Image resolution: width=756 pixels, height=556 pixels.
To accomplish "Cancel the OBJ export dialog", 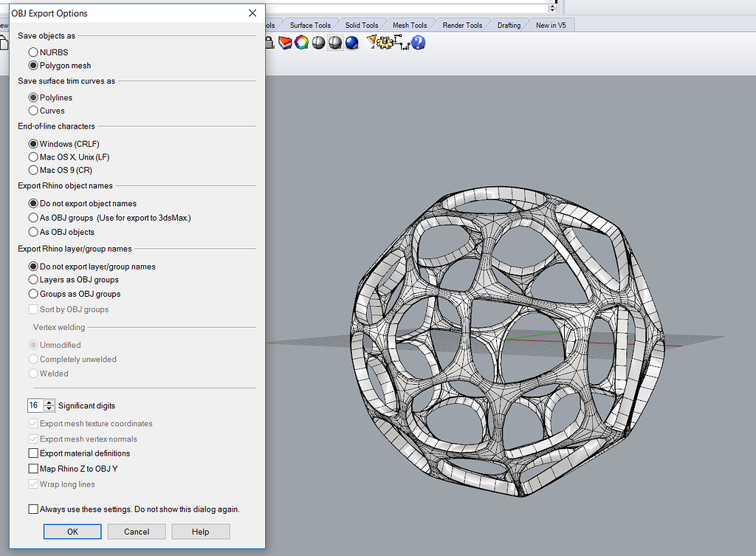I will (136, 531).
